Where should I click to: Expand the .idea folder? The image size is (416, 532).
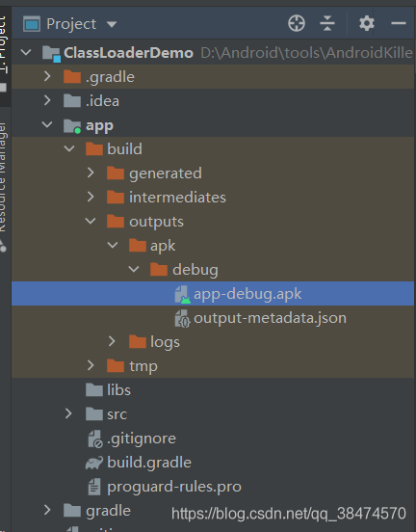tap(47, 100)
